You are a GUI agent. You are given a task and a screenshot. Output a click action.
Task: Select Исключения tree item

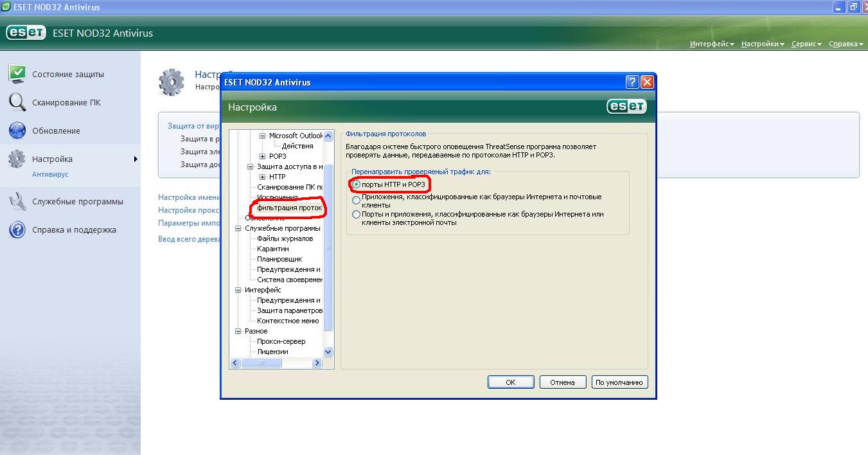click(278, 197)
